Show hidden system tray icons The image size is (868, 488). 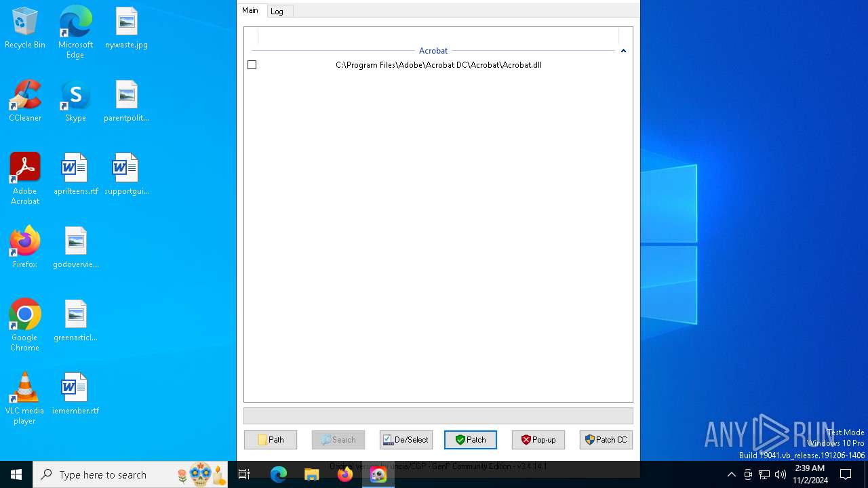tap(731, 474)
